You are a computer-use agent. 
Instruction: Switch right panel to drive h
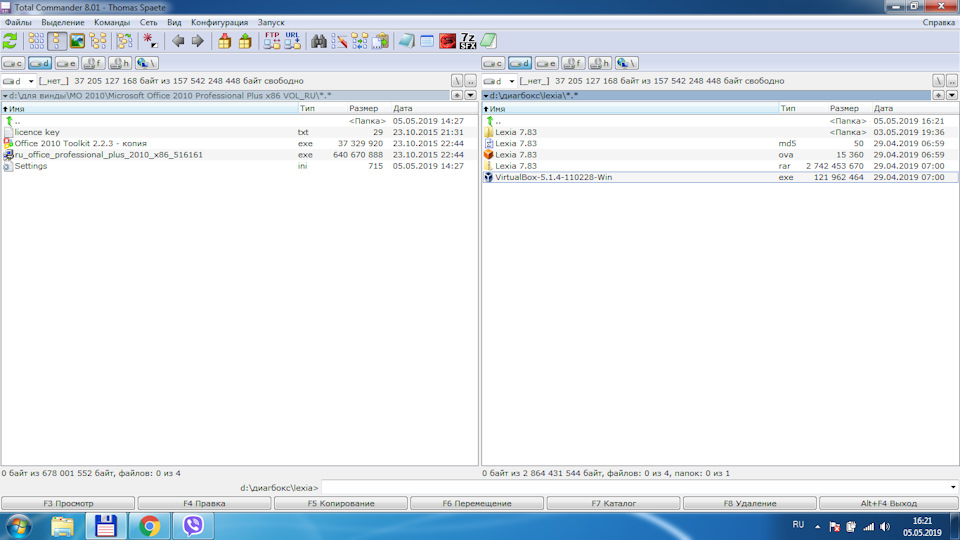tap(600, 63)
